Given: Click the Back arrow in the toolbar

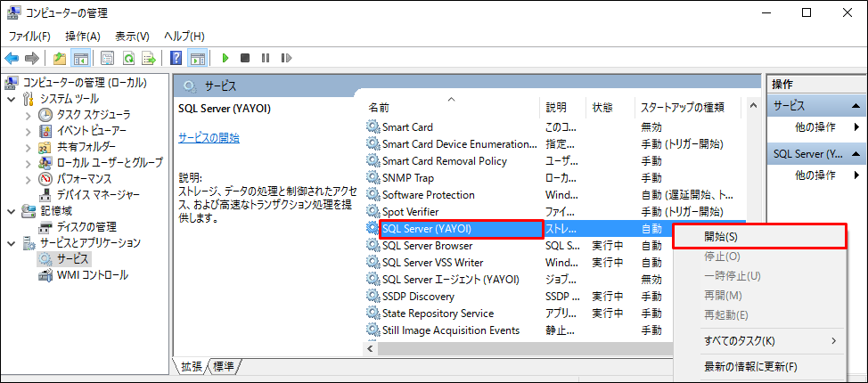Looking at the screenshot, I should [x=12, y=59].
